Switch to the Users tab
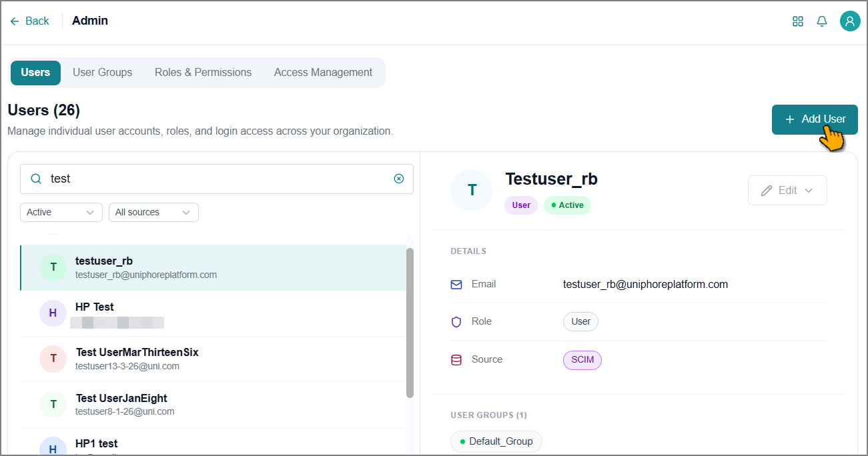 click(35, 73)
